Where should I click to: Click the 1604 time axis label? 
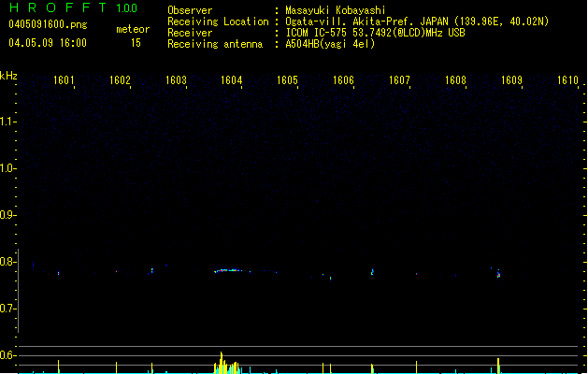(232, 80)
